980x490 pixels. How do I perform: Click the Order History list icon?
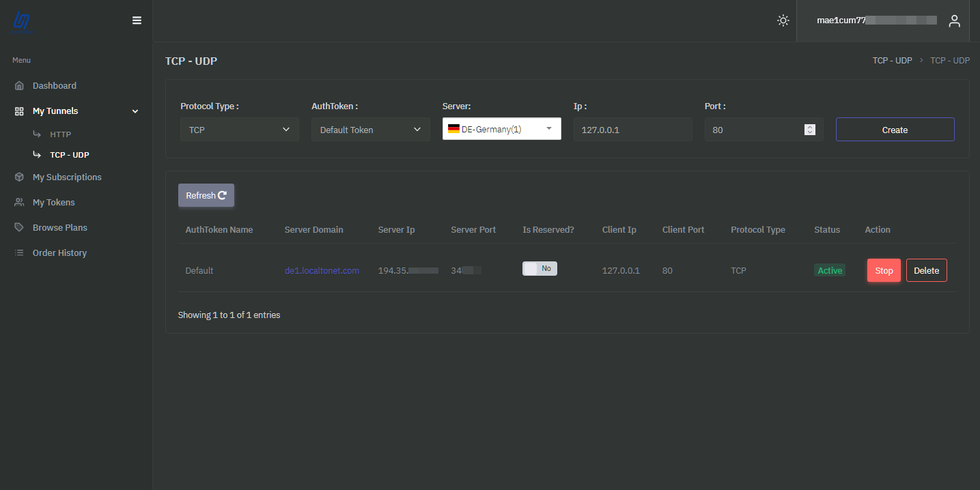click(x=18, y=253)
